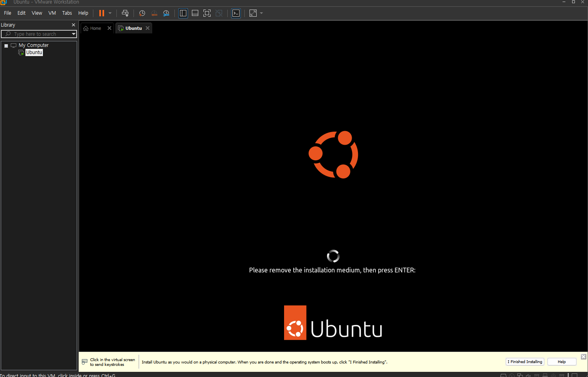Take a snapshot with the clock-plus icon
The height and width of the screenshot is (377, 588).
click(142, 13)
